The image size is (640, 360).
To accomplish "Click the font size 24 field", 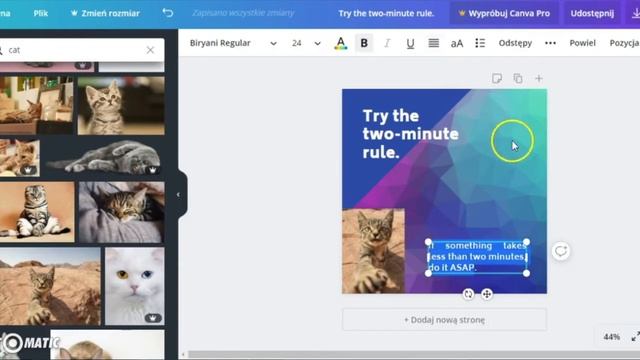I will [297, 43].
